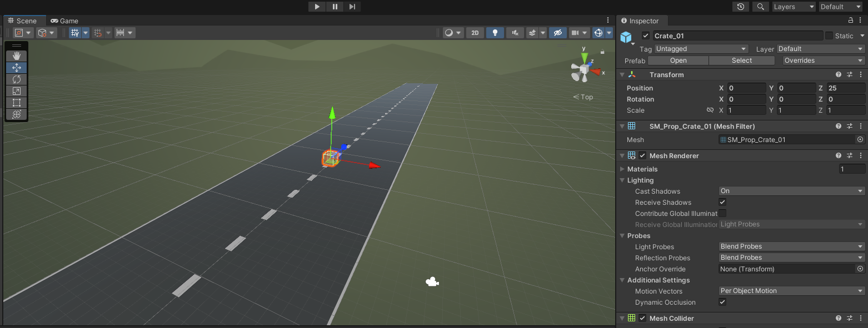Enable the Static checkbox

[x=829, y=36]
